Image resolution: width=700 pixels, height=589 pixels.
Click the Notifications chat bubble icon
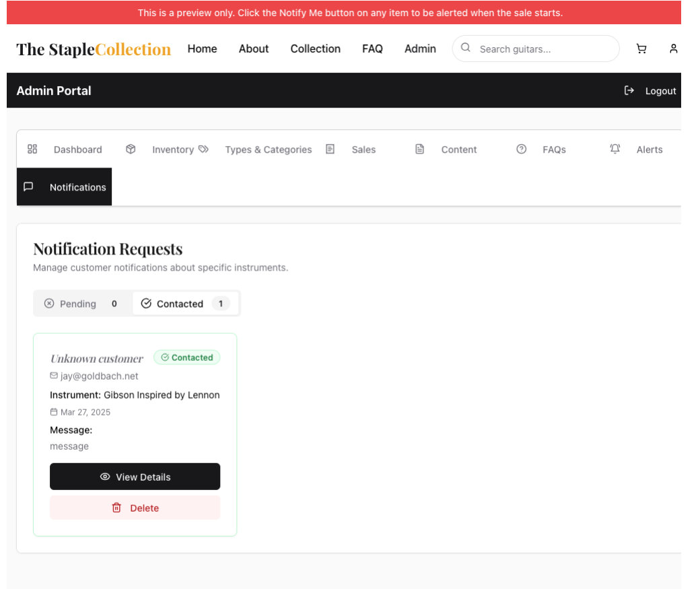point(28,186)
